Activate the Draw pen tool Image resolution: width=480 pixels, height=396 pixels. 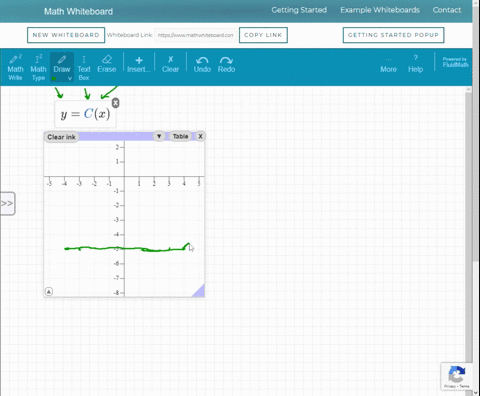(x=62, y=64)
